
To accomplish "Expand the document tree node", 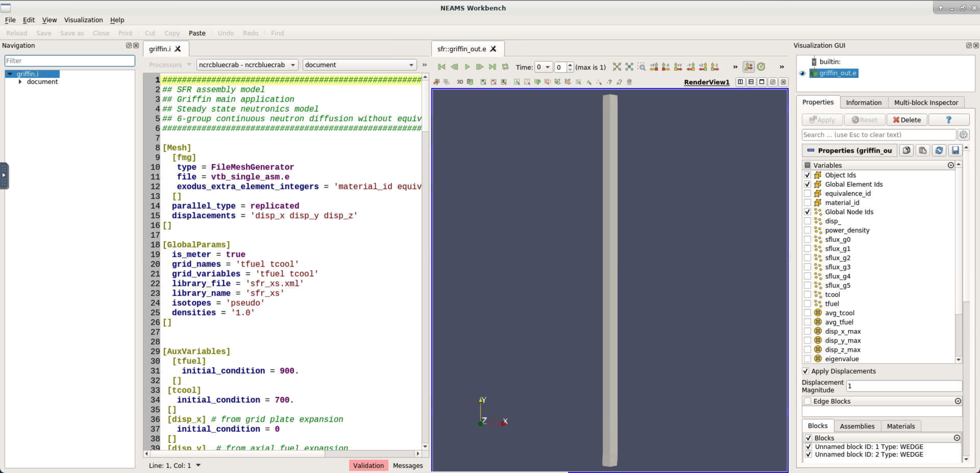I will [x=20, y=82].
